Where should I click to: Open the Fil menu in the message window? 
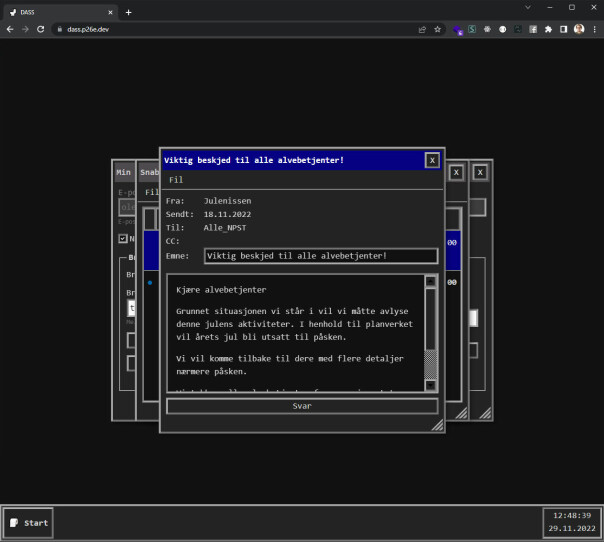point(176,180)
